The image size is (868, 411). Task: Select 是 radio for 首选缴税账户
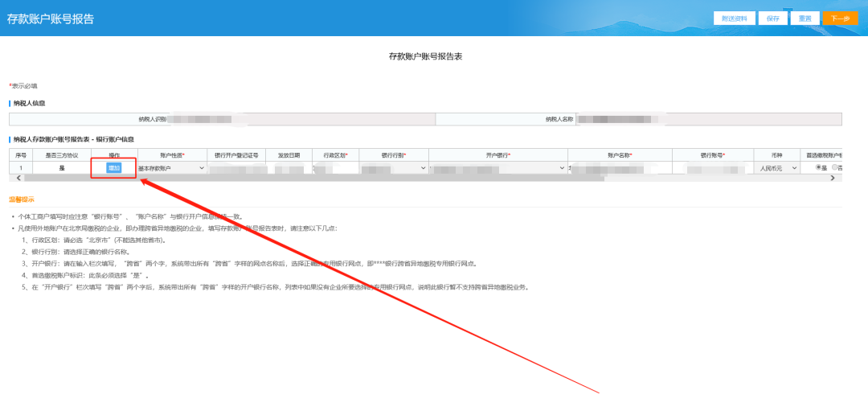[x=819, y=167]
